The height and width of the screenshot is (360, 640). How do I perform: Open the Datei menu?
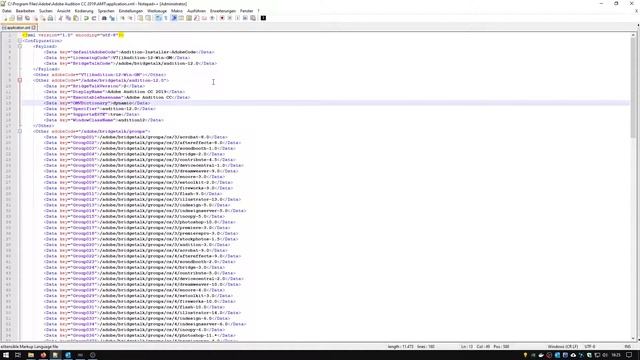coord(7,11)
